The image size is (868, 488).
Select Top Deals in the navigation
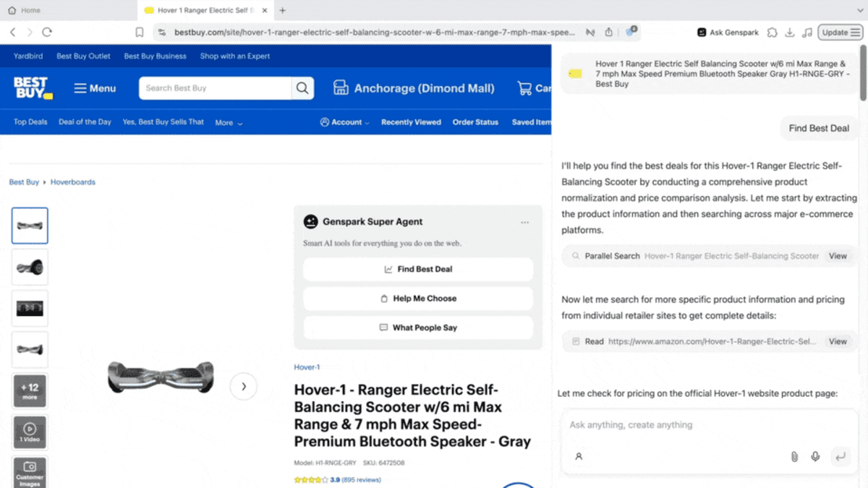(x=30, y=123)
